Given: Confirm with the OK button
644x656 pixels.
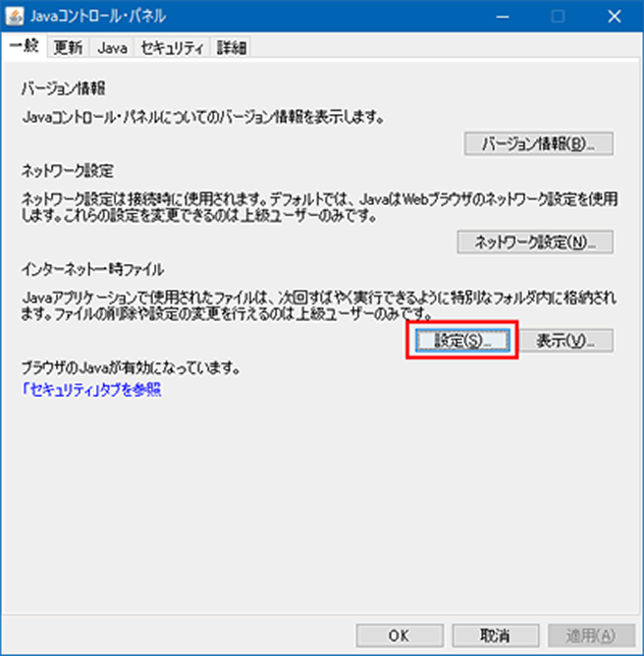Looking at the screenshot, I should pyautogui.click(x=400, y=636).
